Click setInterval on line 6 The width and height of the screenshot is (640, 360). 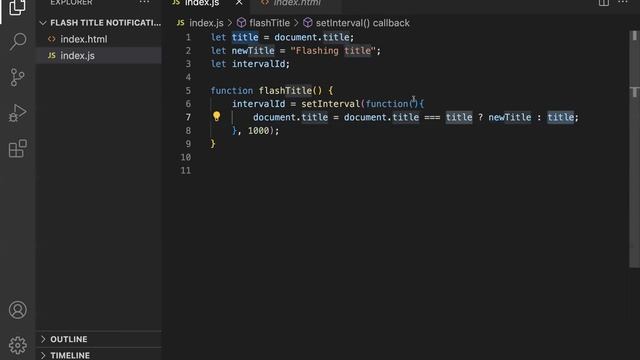click(331, 104)
